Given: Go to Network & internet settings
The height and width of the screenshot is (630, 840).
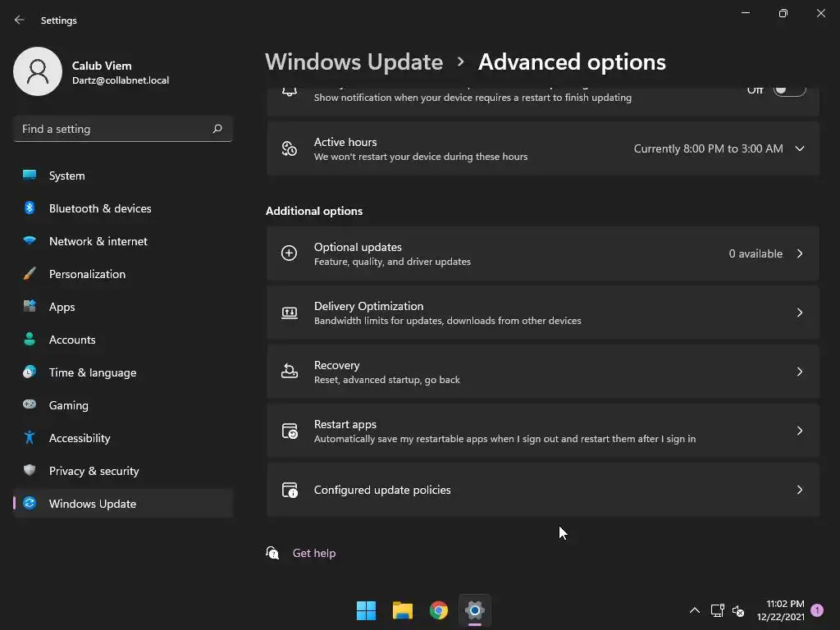Looking at the screenshot, I should 123,241.
